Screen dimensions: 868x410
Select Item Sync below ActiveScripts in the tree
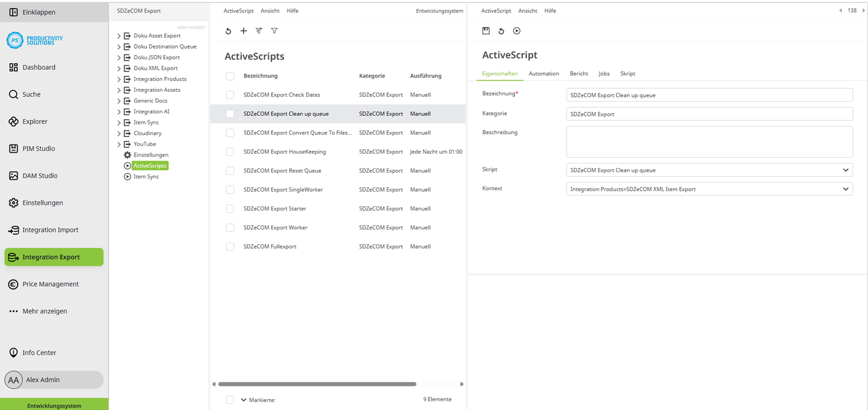coord(146,176)
